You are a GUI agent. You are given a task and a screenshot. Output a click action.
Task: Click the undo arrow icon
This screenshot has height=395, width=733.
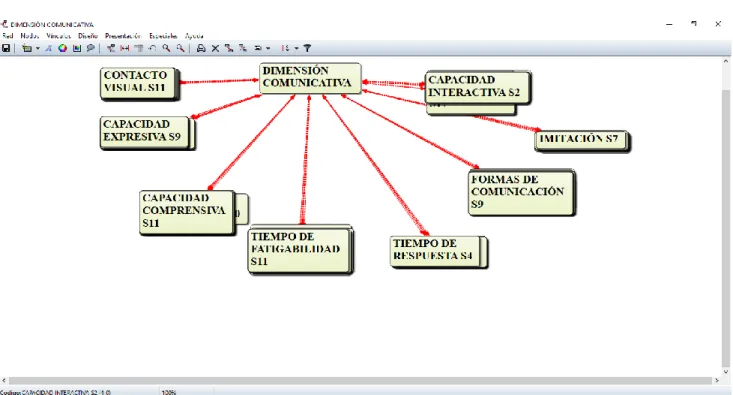click(152, 48)
